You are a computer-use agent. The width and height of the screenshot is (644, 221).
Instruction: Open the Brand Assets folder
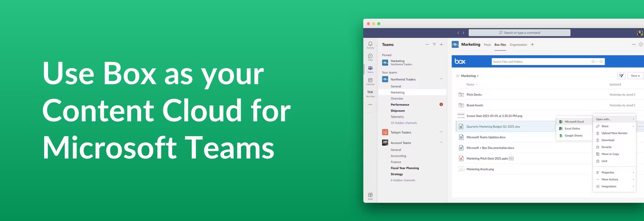(475, 105)
